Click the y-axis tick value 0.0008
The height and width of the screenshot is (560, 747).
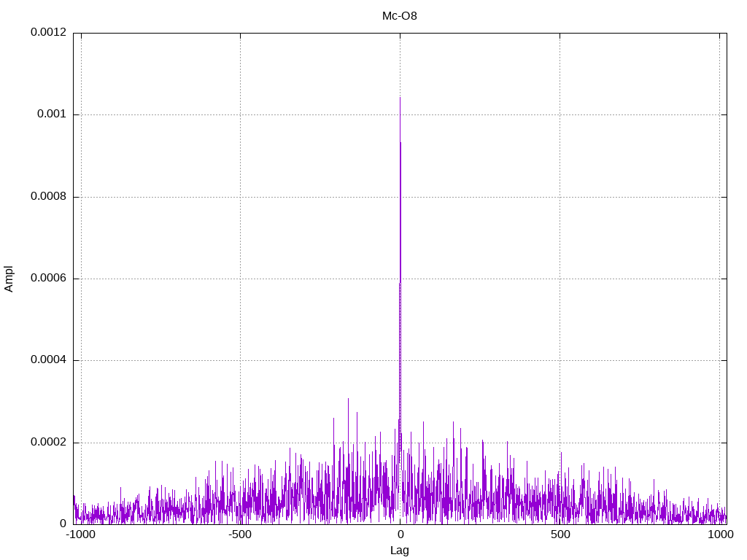49,197
